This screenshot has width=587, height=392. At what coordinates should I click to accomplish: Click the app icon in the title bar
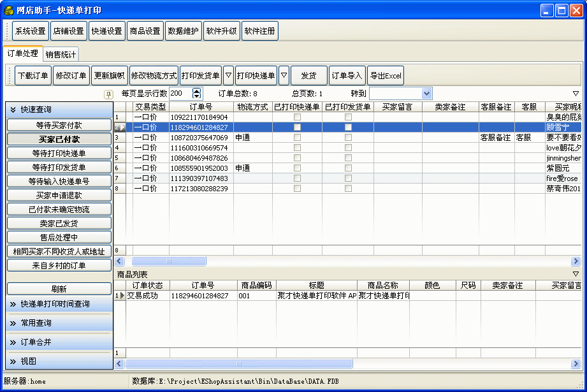9,10
